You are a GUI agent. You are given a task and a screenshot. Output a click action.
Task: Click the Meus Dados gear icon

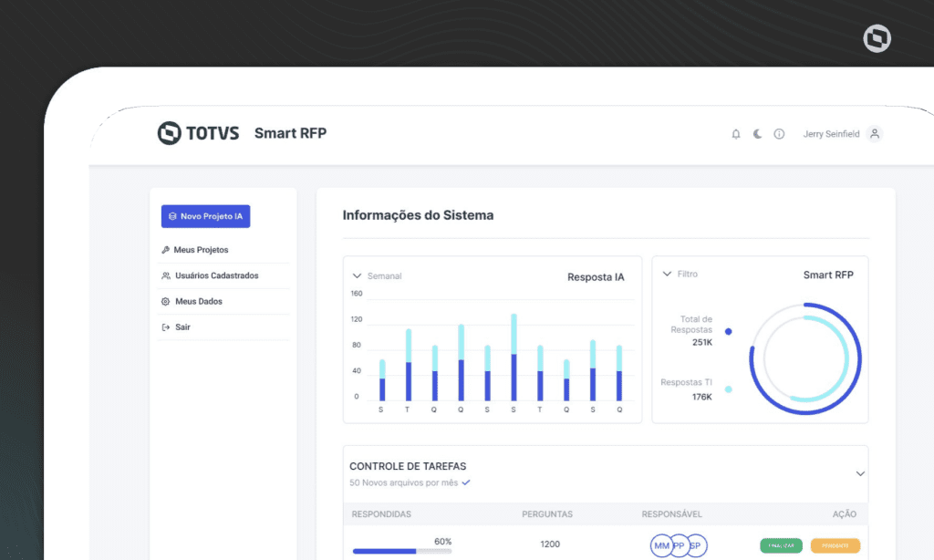pyautogui.click(x=166, y=302)
